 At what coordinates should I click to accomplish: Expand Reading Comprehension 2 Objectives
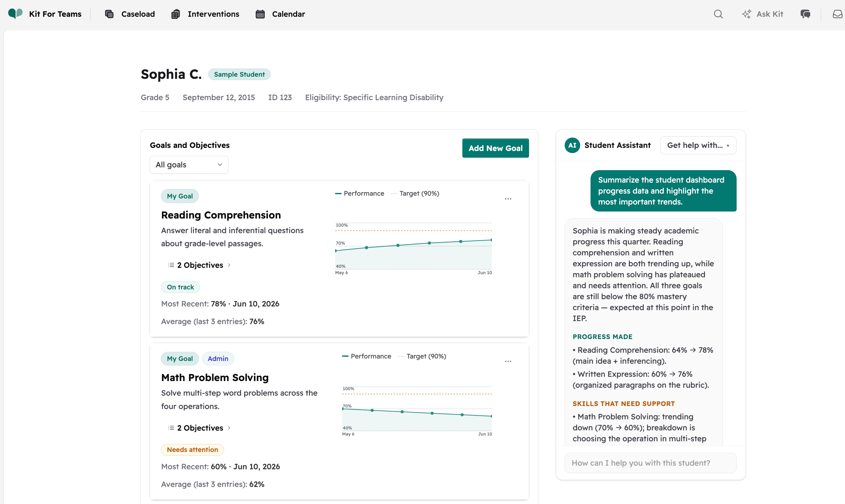[x=200, y=265]
